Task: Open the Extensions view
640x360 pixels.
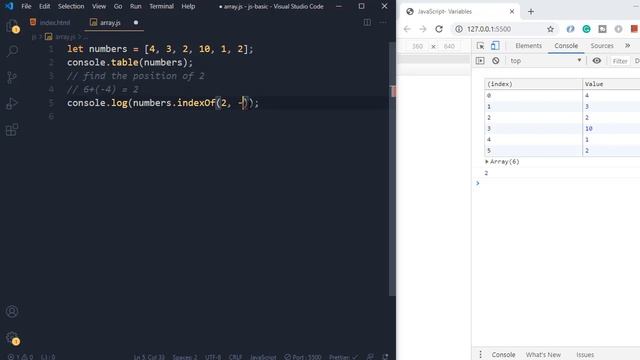Action: pyautogui.click(x=12, y=130)
